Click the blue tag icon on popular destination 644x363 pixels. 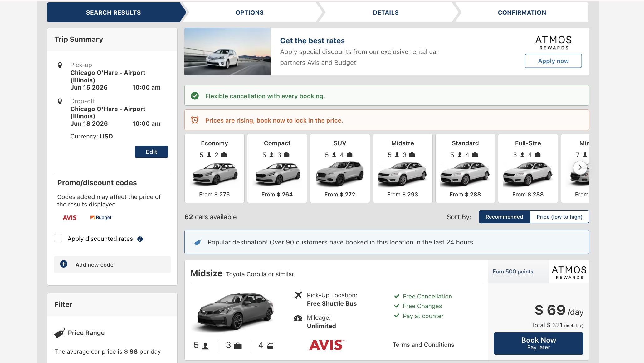[198, 242]
